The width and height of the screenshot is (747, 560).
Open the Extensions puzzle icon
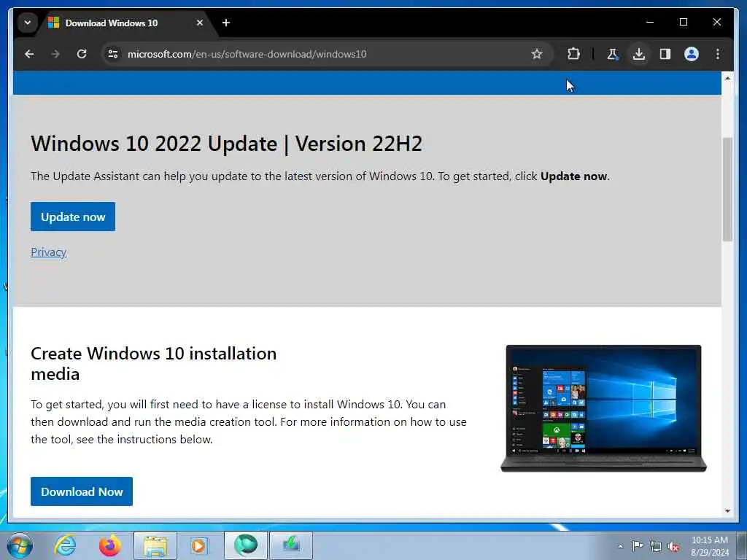pyautogui.click(x=573, y=54)
